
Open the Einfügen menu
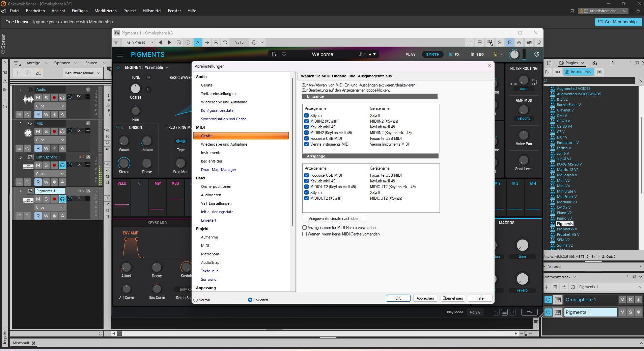80,11
